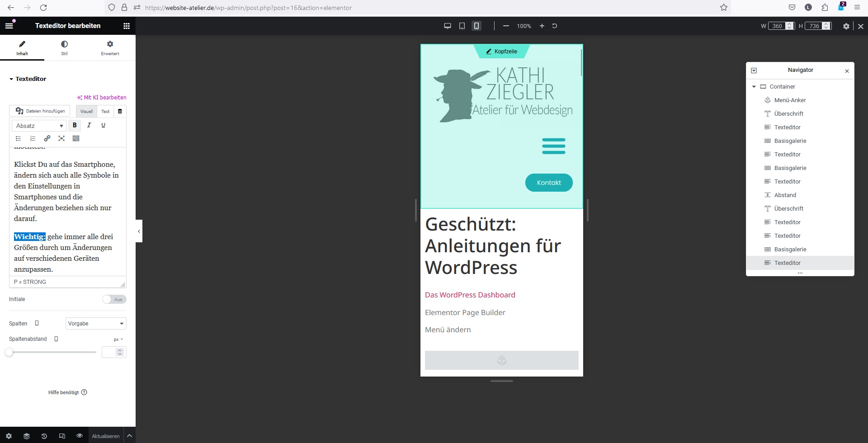Zoom out the preview
Viewport: 868px width, 443px height.
(506, 26)
